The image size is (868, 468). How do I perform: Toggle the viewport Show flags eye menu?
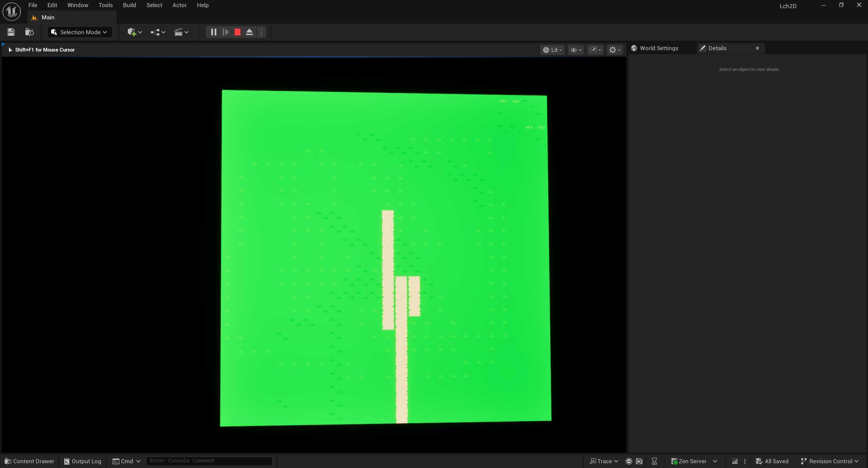point(575,50)
